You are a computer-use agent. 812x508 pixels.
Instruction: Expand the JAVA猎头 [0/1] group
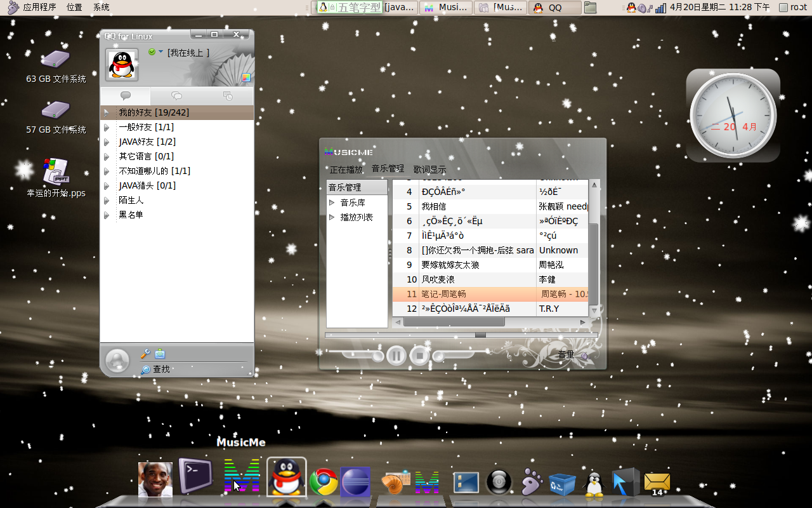(x=107, y=185)
